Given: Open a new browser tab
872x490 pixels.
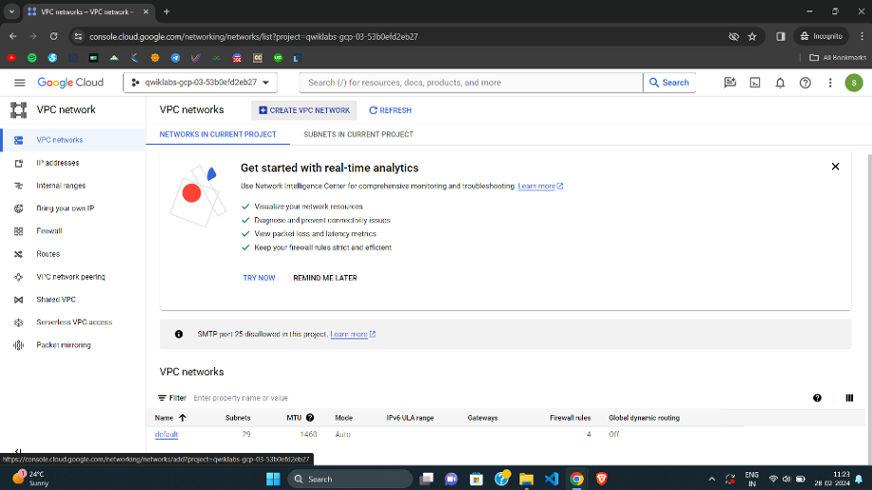Looking at the screenshot, I should [166, 12].
